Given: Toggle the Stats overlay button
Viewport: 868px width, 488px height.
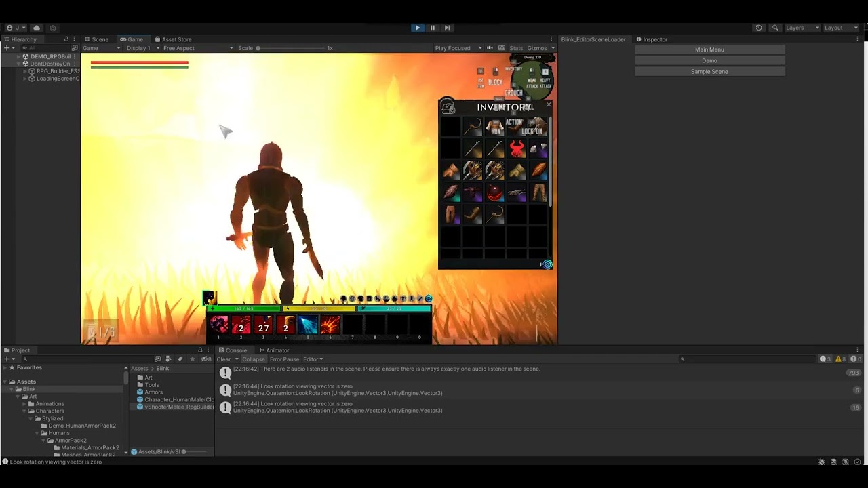Looking at the screenshot, I should pos(516,48).
